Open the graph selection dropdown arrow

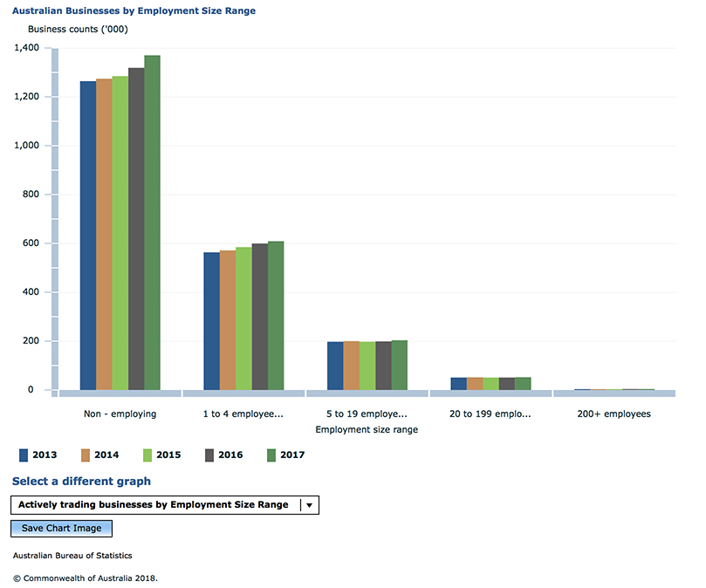pos(309,505)
